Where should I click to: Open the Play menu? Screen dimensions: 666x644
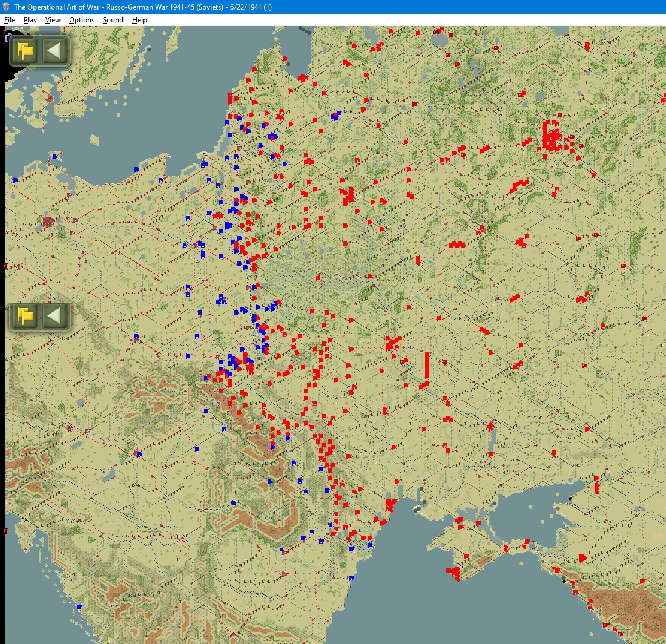[x=30, y=20]
